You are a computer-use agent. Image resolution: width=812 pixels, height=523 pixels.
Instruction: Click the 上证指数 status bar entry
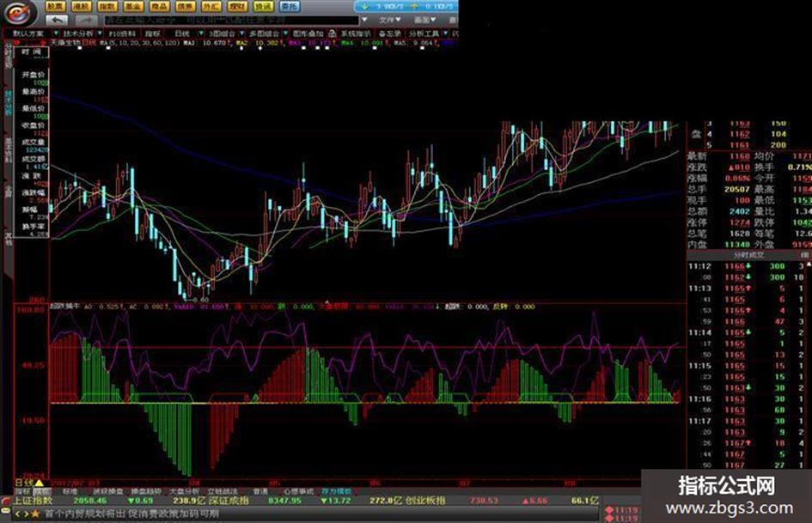tap(34, 501)
